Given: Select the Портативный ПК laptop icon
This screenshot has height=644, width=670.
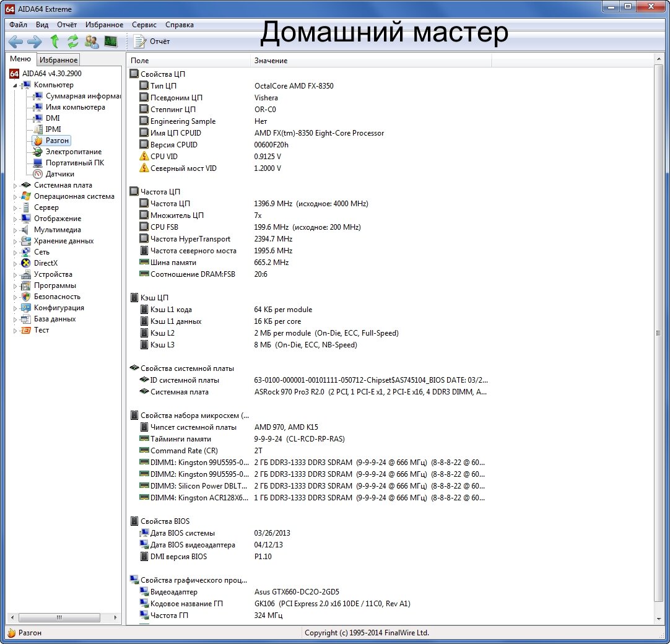Looking at the screenshot, I should click(38, 163).
